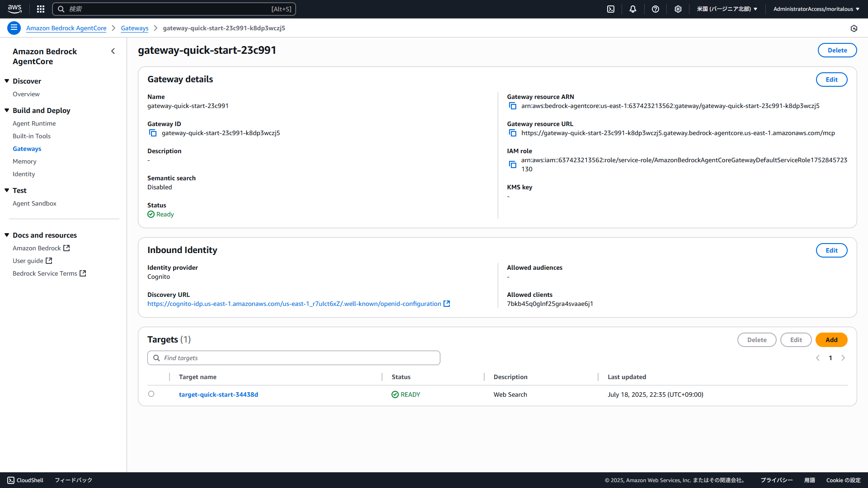Go to Agent Runtime in sidebar
Image resolution: width=868 pixels, height=488 pixels.
click(34, 123)
